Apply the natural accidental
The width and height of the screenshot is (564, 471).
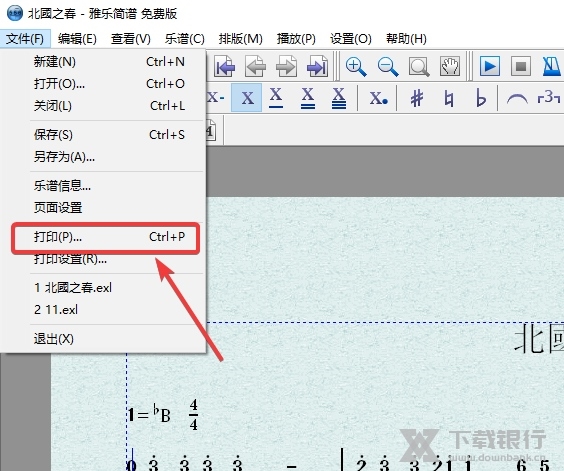448,98
